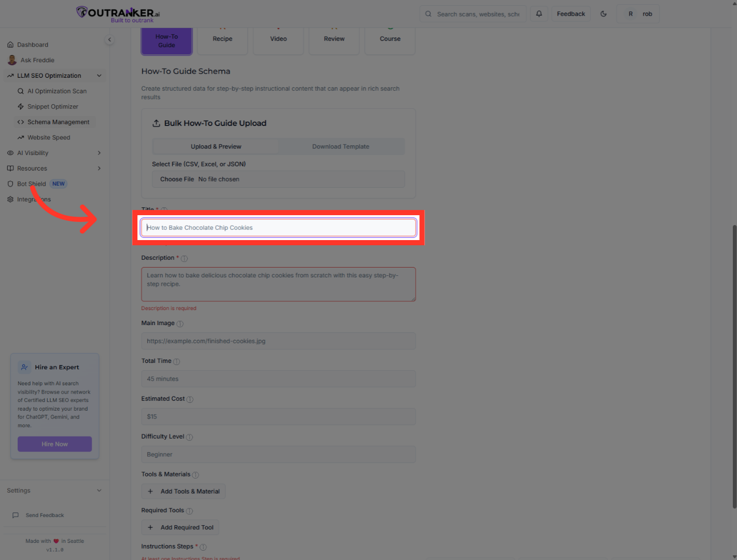Collapse the sidebar with the chevron button
Image resolution: width=737 pixels, height=560 pixels.
[109, 39]
